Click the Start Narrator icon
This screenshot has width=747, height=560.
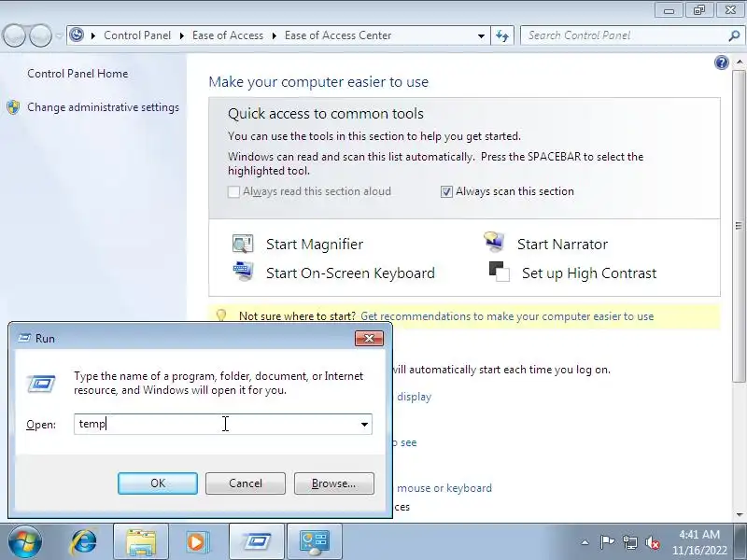[494, 242]
